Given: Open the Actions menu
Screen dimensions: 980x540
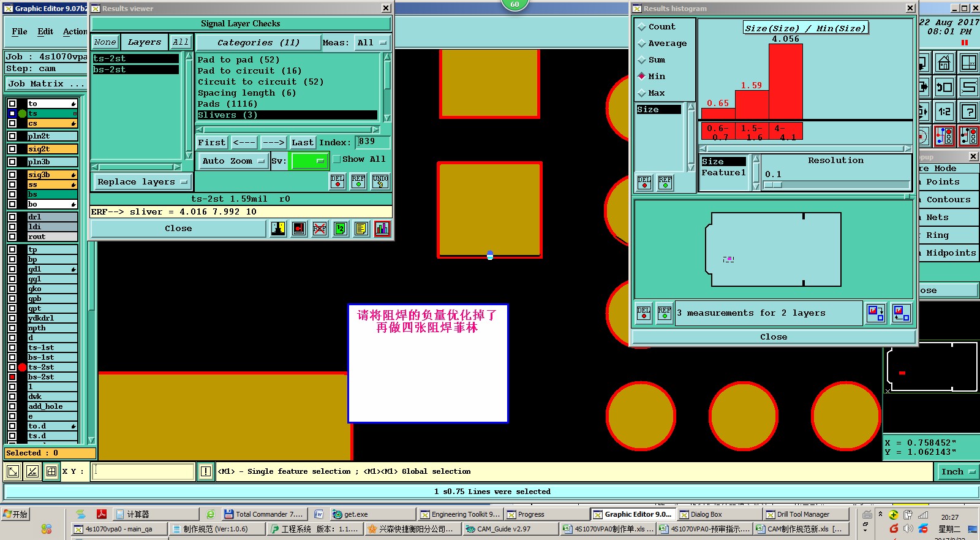Looking at the screenshot, I should [75, 31].
